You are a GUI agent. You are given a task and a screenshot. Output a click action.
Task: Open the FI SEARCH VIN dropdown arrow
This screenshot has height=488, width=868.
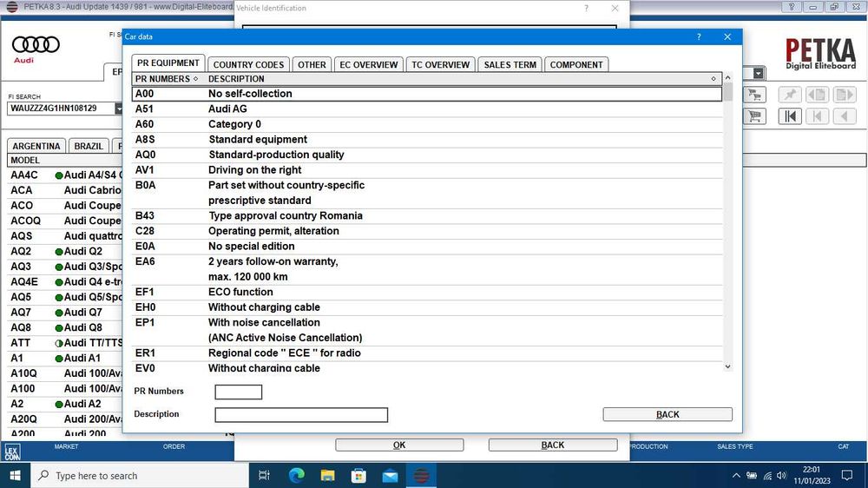coord(118,109)
